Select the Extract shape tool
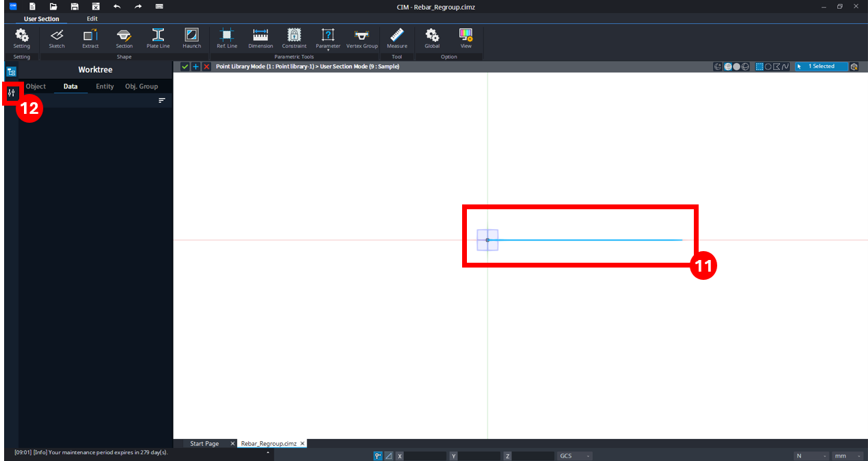This screenshot has height=461, width=868. [x=91, y=38]
